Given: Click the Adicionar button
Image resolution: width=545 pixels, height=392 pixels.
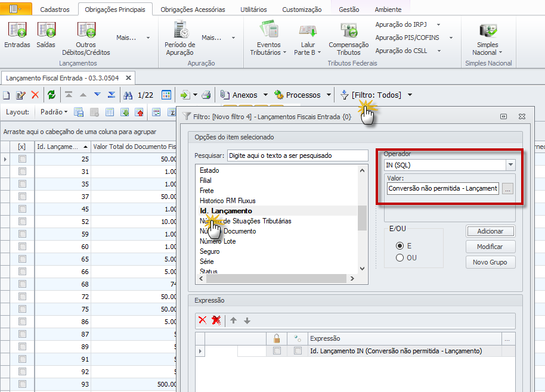Looking at the screenshot, I should click(x=490, y=231).
